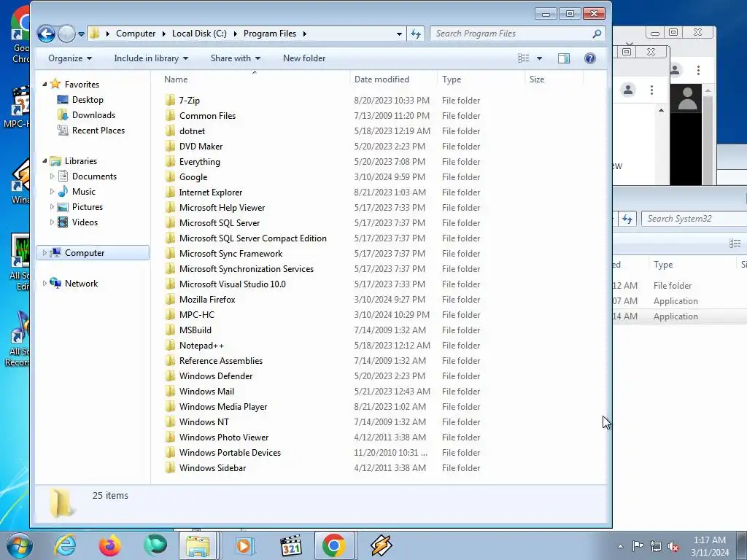Collapse the Favorites tree group
The image size is (747, 560).
(x=44, y=85)
